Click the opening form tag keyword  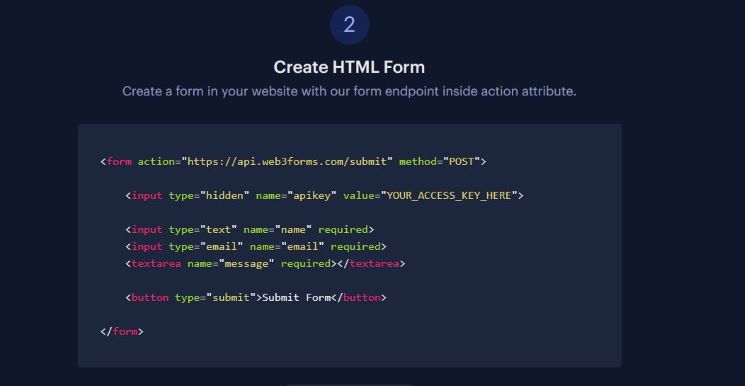coord(119,162)
